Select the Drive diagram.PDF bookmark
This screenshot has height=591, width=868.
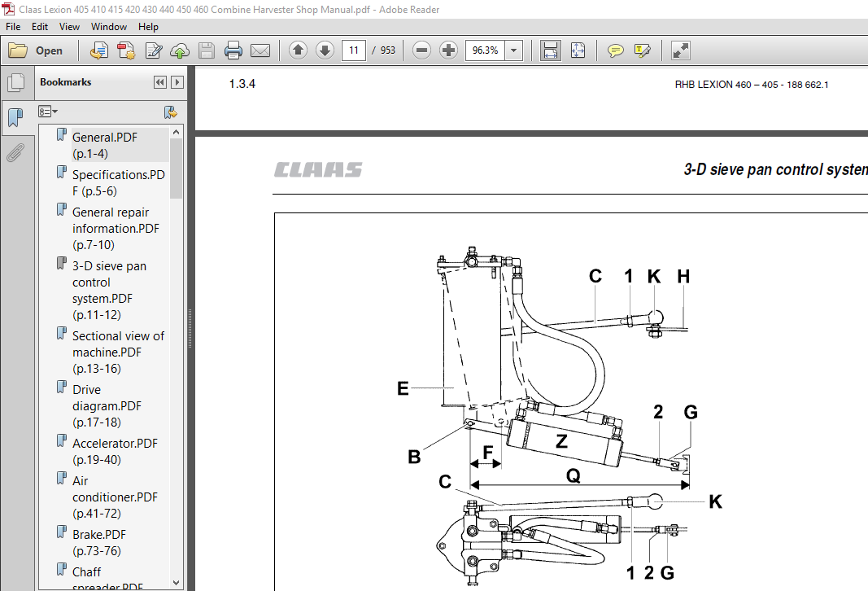tap(107, 406)
